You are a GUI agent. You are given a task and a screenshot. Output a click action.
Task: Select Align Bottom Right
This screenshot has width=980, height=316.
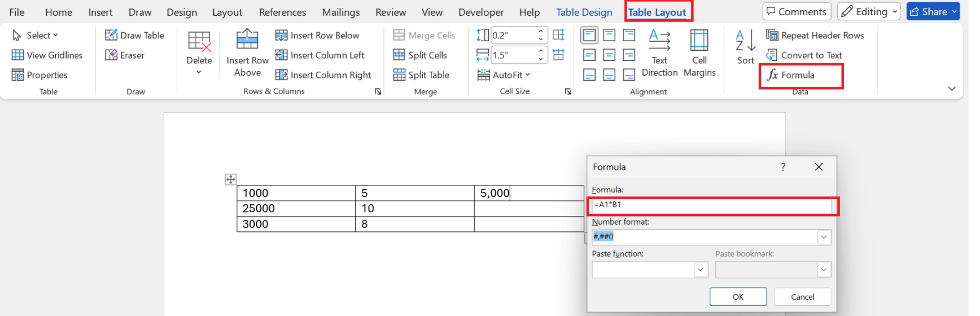coord(629,74)
